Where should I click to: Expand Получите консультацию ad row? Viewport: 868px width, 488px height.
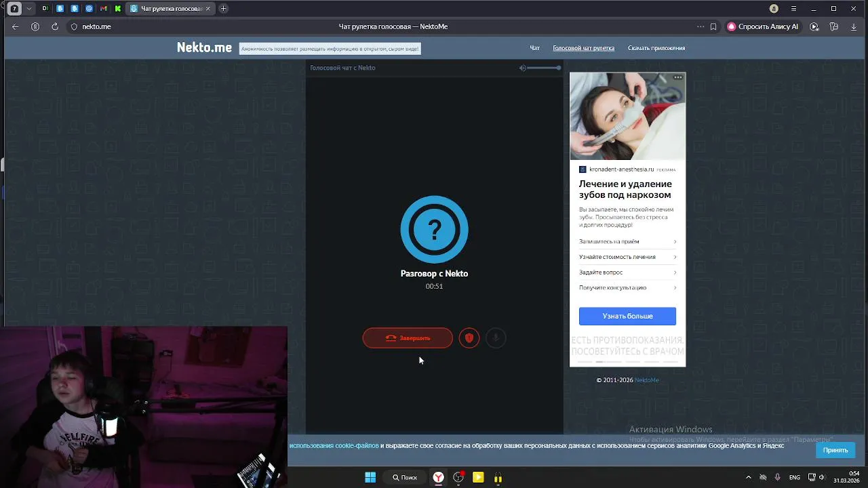tap(627, 287)
